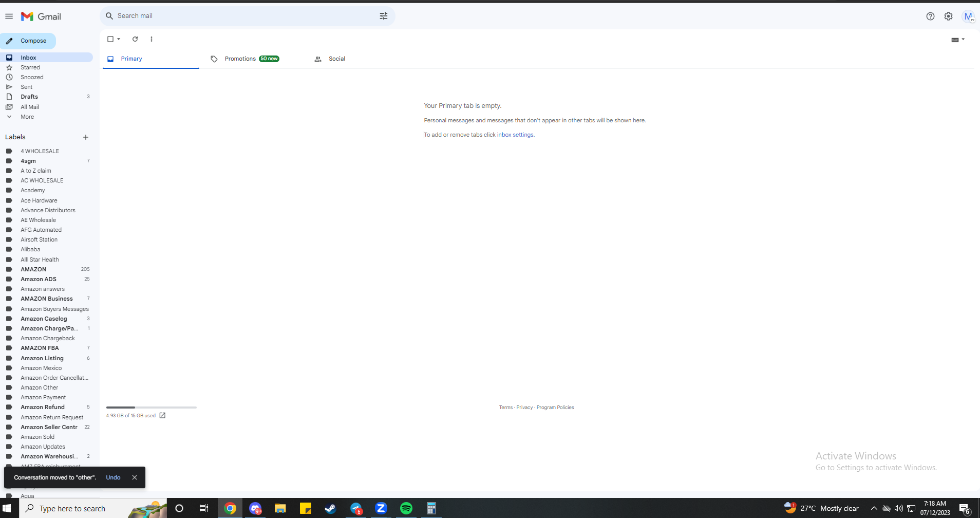980x518 pixels.
Task: Open the Terms link
Action: pos(505,408)
